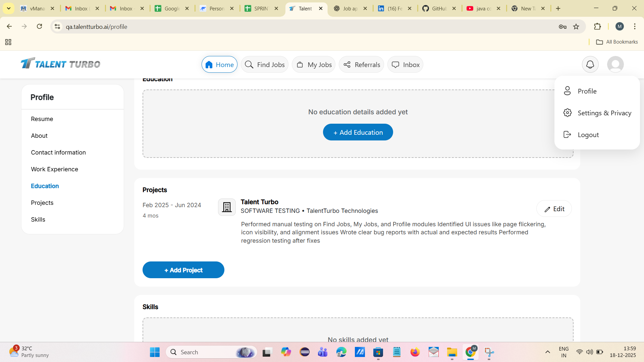Go to the Home tab
Viewport: 644px width, 362px height.
tap(219, 64)
